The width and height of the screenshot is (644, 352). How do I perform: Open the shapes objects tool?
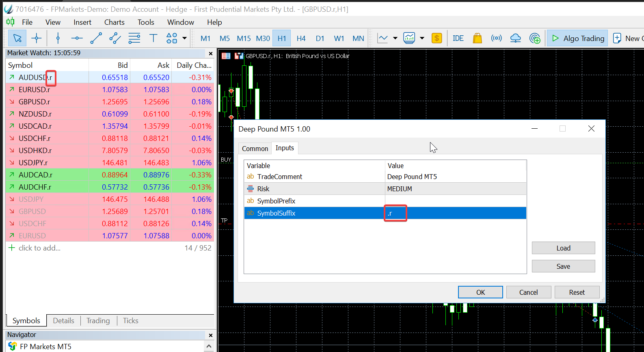click(172, 38)
